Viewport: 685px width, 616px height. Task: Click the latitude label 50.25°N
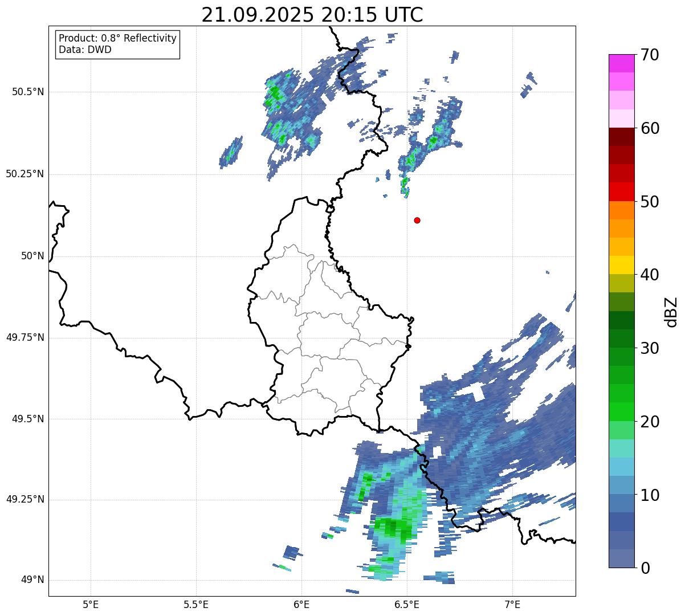pyautogui.click(x=25, y=174)
